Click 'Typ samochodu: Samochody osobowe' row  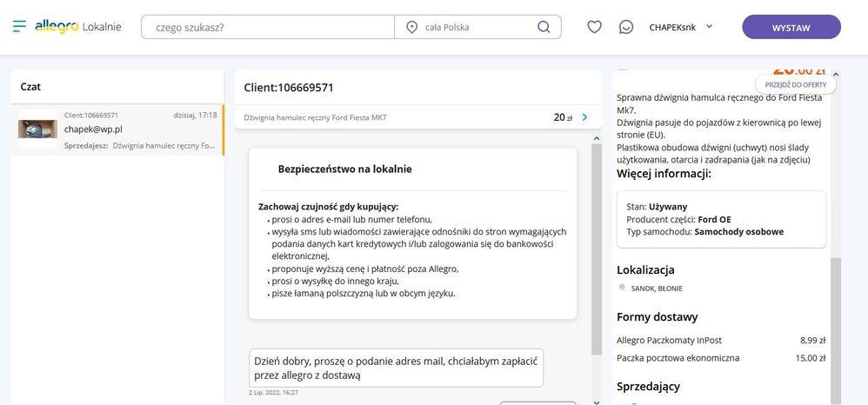pyautogui.click(x=704, y=232)
